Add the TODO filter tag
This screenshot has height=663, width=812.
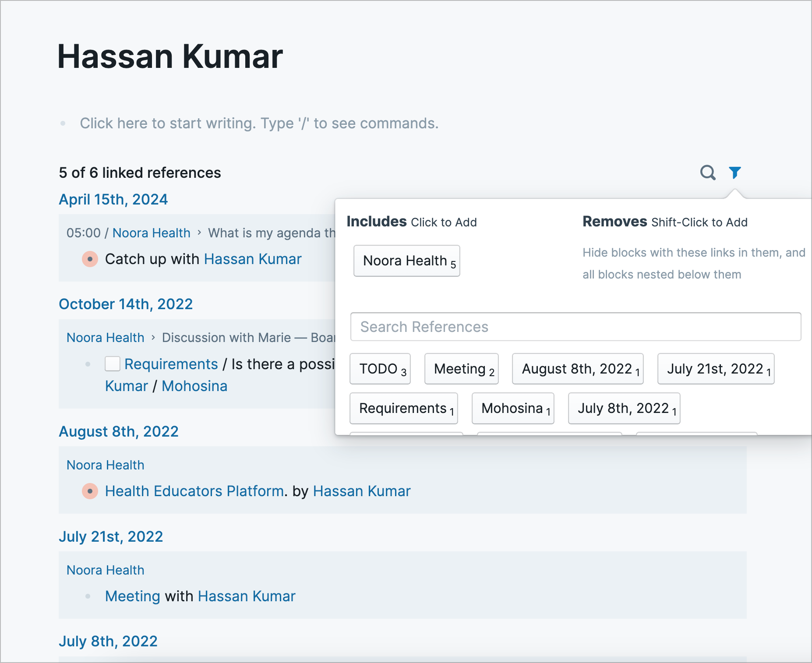pos(380,369)
